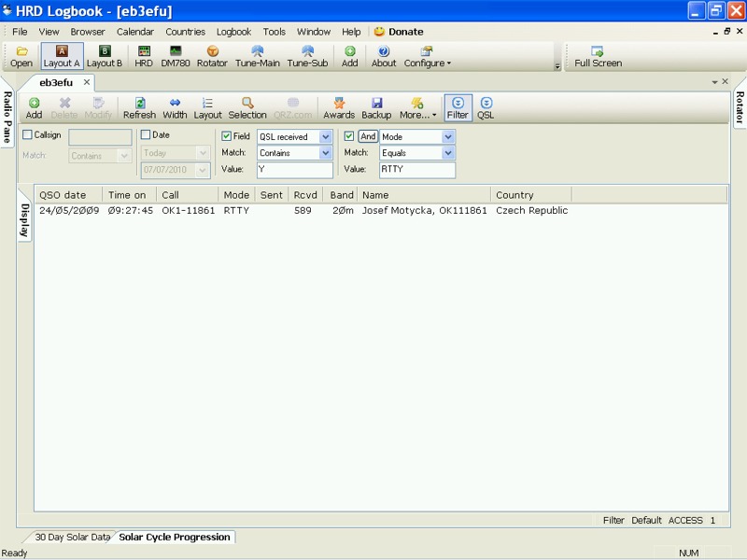Select Solar Cycle Progression tab

click(175, 537)
